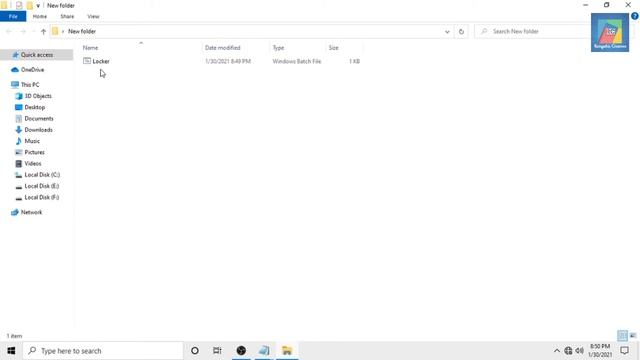
Task: Open Network in navigation pane
Action: (31, 212)
